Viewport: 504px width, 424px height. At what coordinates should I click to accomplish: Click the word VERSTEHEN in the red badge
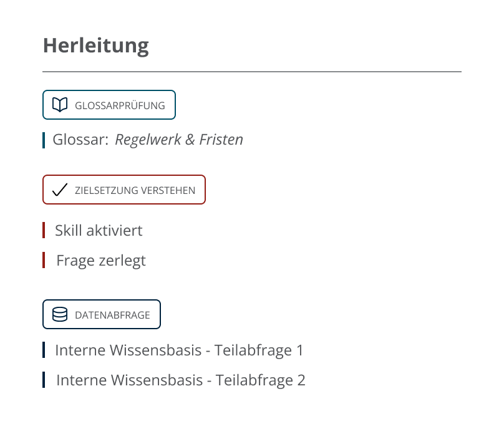click(168, 190)
